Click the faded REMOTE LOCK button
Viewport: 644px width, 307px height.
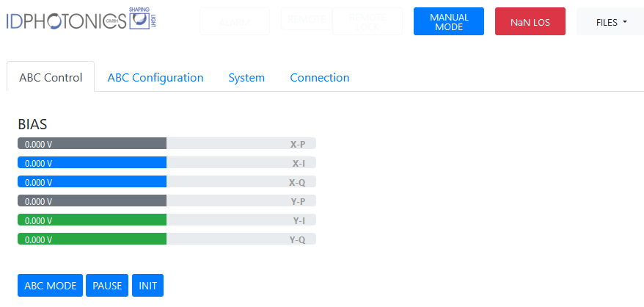(367, 21)
